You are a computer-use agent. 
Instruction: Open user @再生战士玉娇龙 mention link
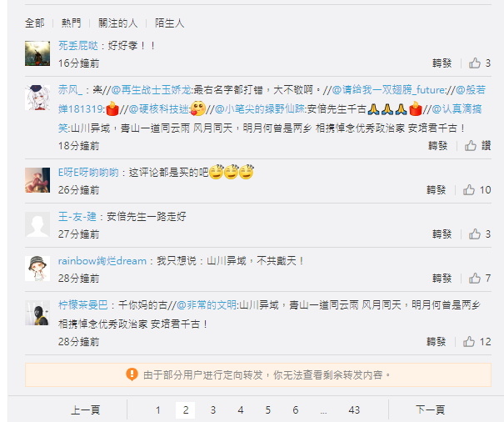click(151, 90)
